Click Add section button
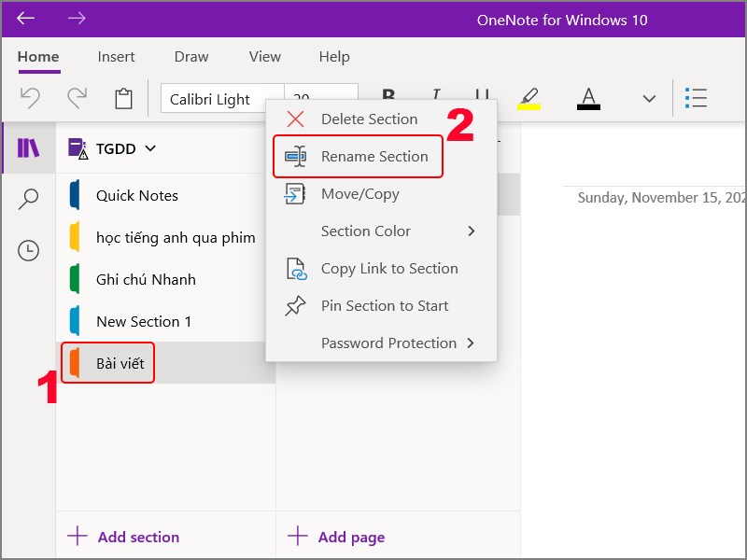This screenshot has height=560, width=747. click(x=123, y=537)
